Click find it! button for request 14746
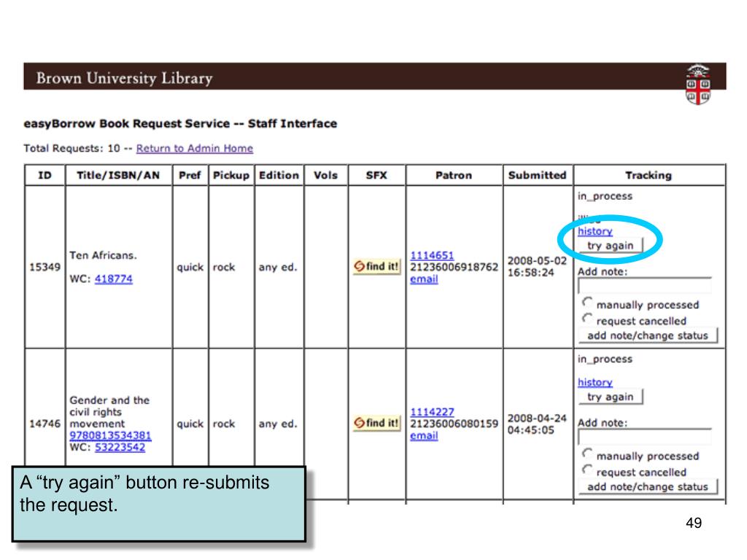747x560 pixels. [x=376, y=422]
